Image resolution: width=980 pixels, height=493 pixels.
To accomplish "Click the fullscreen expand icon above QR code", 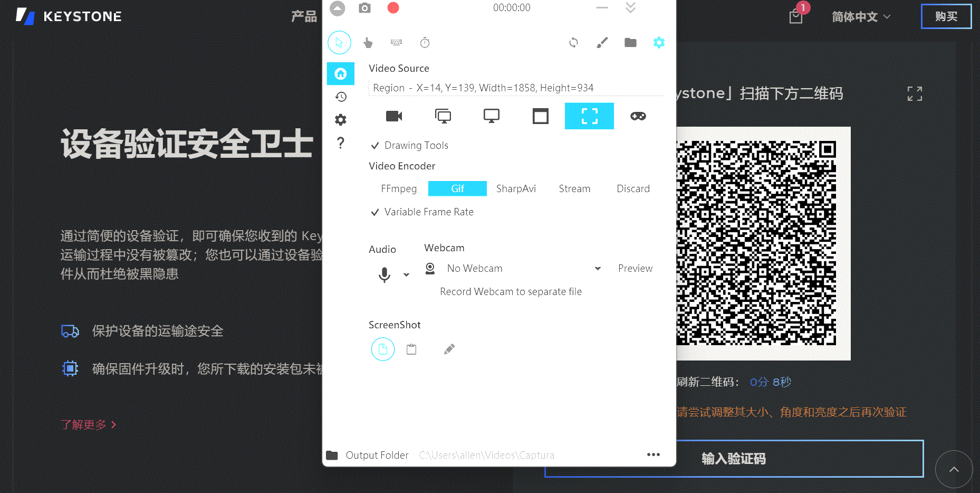I will click(915, 94).
